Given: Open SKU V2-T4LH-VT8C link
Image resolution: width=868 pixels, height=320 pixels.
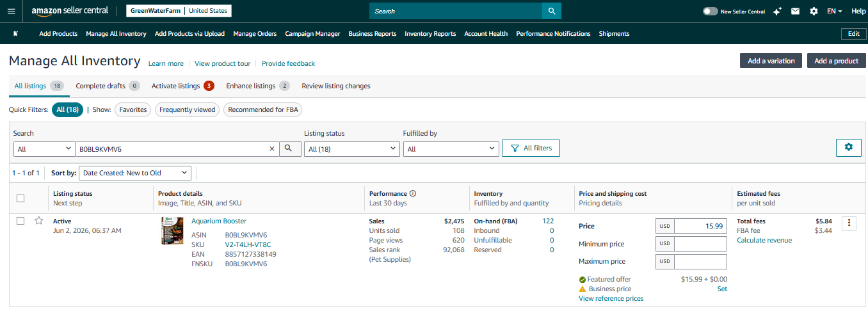Looking at the screenshot, I should (248, 244).
